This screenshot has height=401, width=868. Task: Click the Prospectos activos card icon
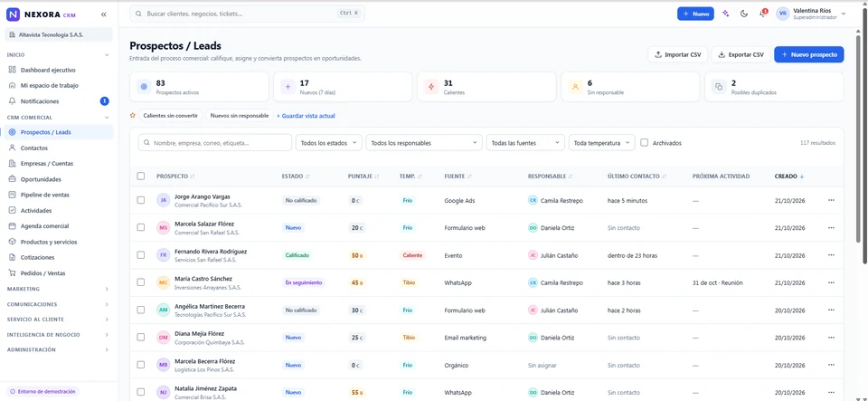point(144,86)
